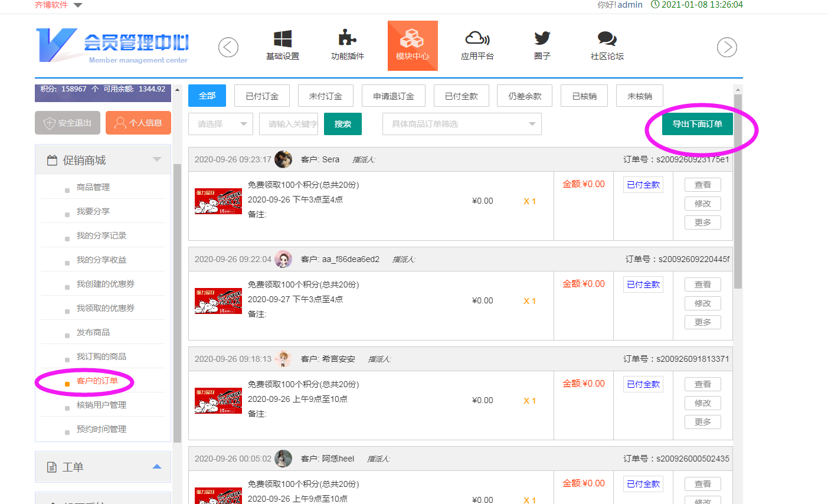Click the left arrow navigation icon

click(228, 47)
